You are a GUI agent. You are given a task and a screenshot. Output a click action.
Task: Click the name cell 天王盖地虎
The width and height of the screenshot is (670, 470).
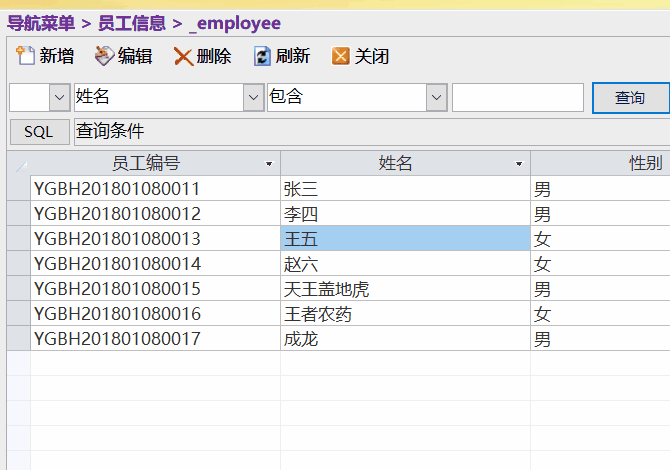coord(406,288)
